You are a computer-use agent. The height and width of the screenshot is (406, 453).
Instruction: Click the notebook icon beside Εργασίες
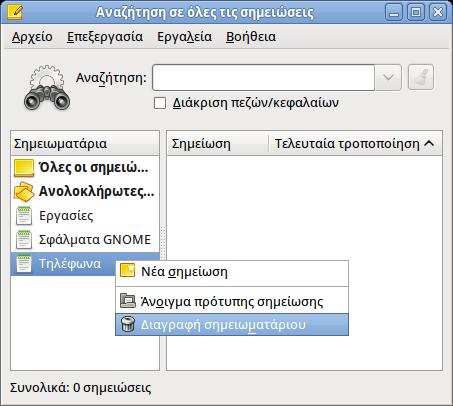pyautogui.click(x=24, y=216)
